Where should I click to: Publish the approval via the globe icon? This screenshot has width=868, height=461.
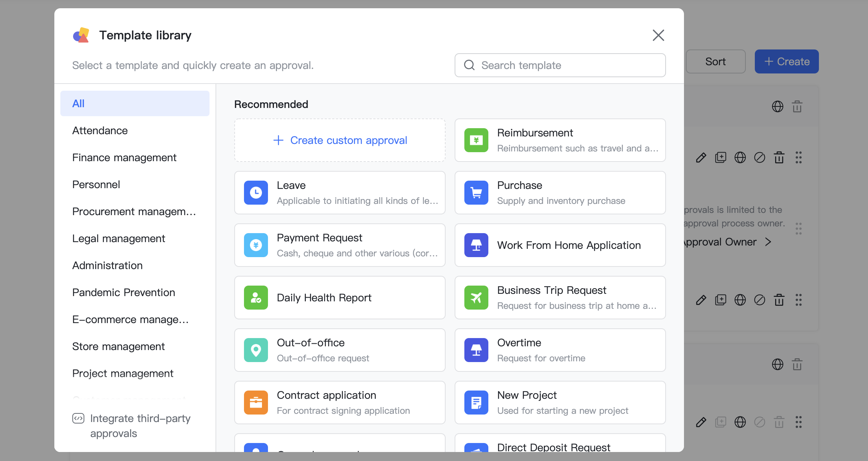click(740, 158)
